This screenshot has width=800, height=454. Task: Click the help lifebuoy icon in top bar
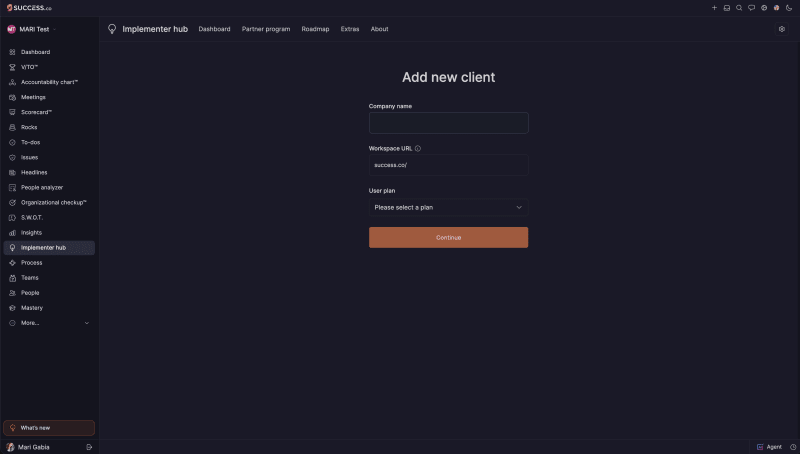tap(764, 8)
